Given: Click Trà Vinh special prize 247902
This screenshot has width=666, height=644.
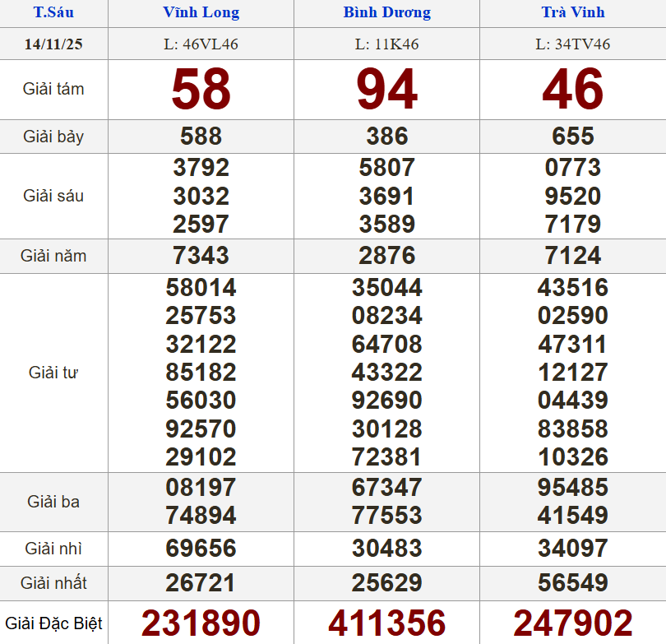Looking at the screenshot, I should point(573,623).
